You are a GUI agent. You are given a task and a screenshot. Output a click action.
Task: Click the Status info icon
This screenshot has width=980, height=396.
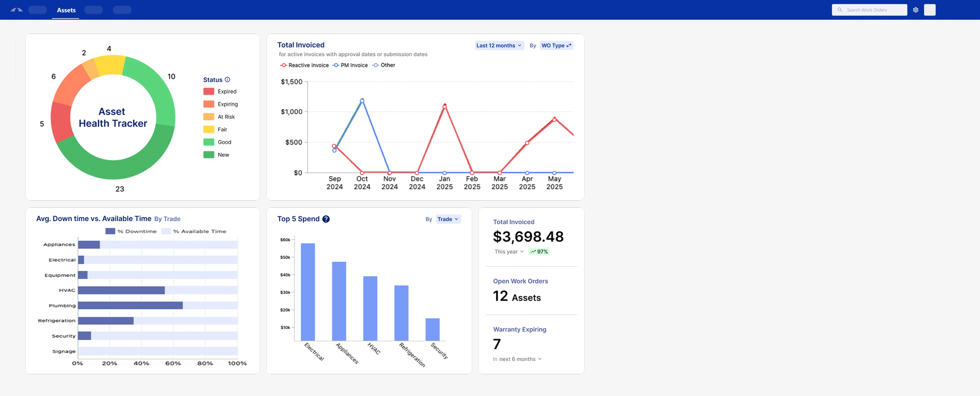tap(227, 79)
